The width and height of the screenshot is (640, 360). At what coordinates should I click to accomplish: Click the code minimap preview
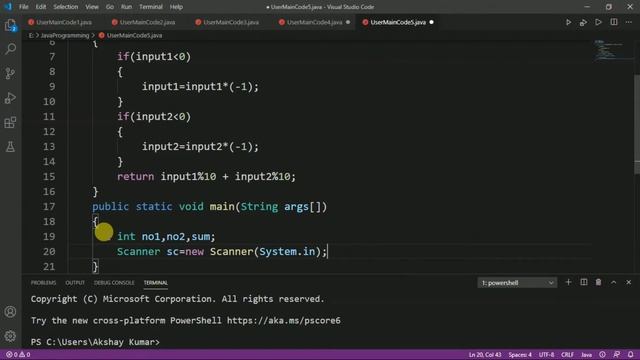(612, 51)
